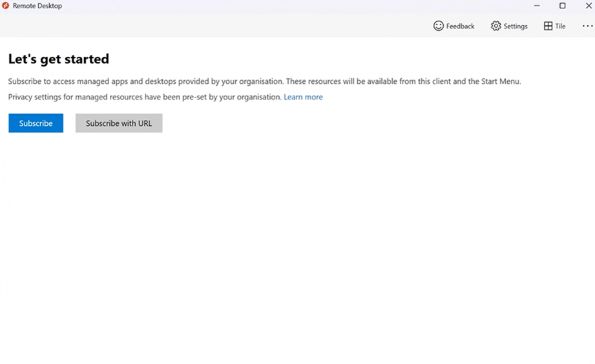The image size is (595, 364).
Task: Click the empty white area below the buttons
Action: pos(297,245)
